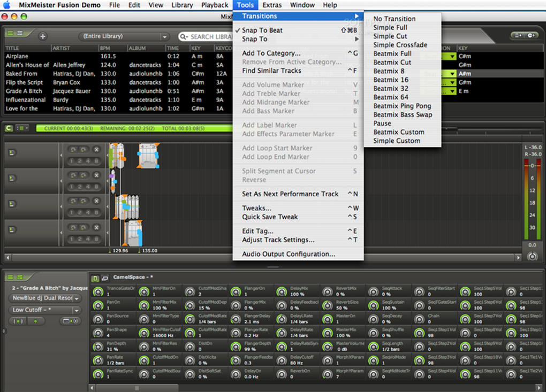
Task: Open the Playback menu
Action: 215,5
